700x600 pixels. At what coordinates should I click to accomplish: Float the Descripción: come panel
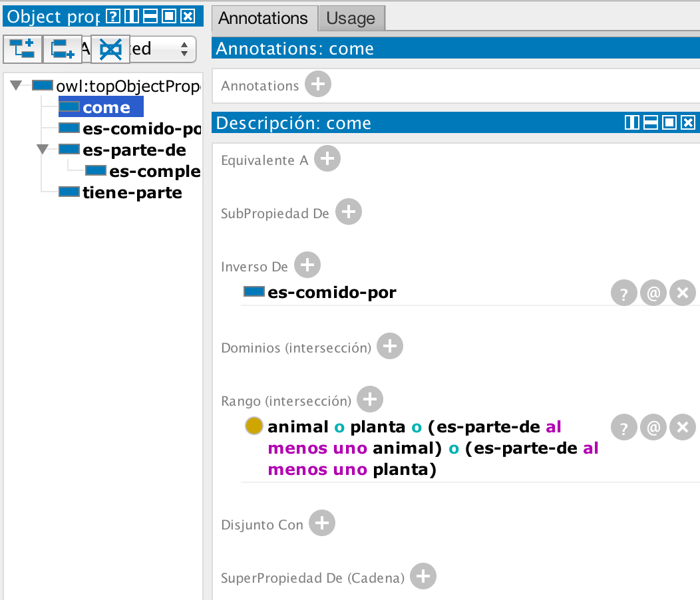[669, 122]
